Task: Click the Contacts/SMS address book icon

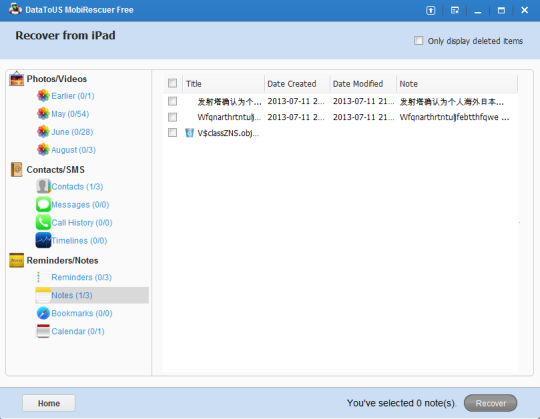Action: coord(16,169)
